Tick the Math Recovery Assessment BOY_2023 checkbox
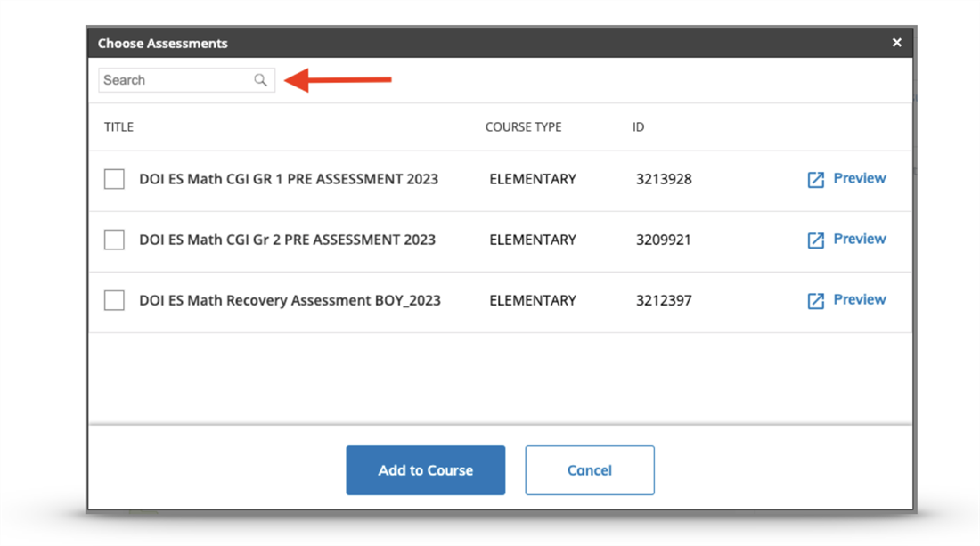Viewport: 980px width, 546px height. pos(114,300)
